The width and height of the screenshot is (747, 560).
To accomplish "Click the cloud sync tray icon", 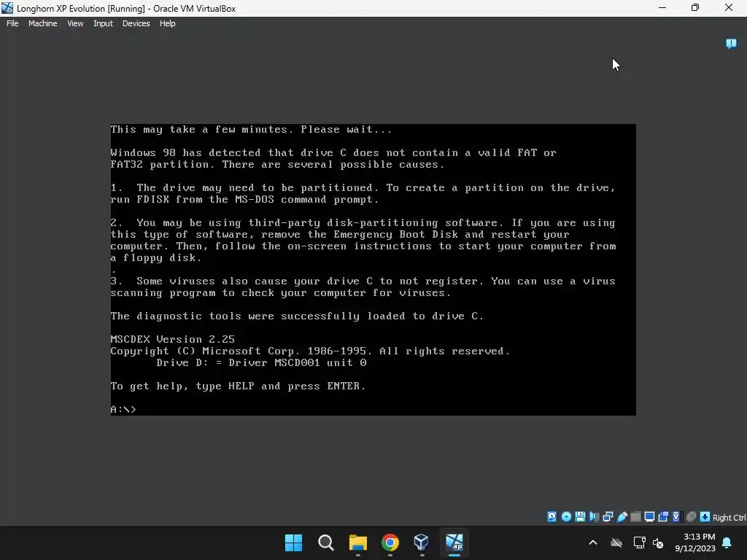I will coord(616,542).
